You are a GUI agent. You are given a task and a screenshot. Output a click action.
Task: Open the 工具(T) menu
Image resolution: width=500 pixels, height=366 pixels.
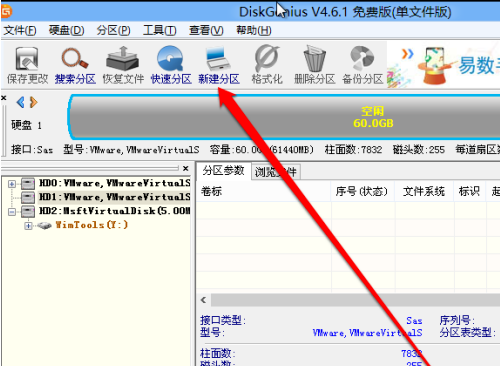click(x=159, y=31)
